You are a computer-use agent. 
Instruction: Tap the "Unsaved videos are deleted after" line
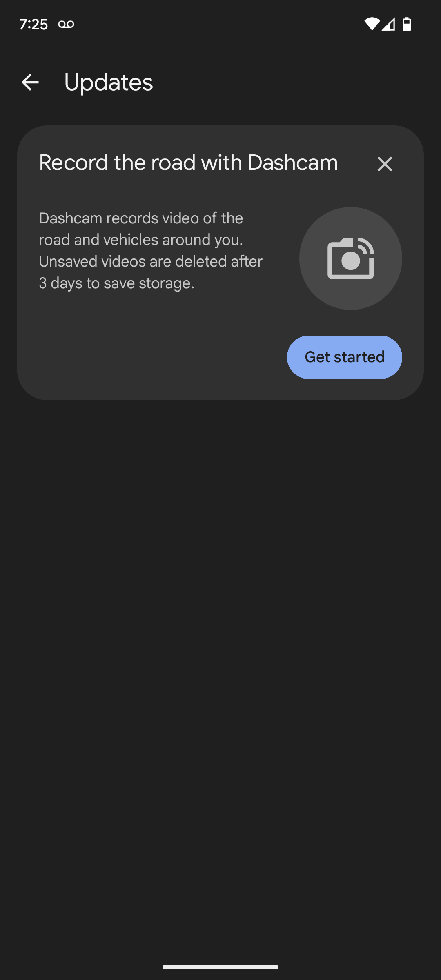click(x=151, y=261)
